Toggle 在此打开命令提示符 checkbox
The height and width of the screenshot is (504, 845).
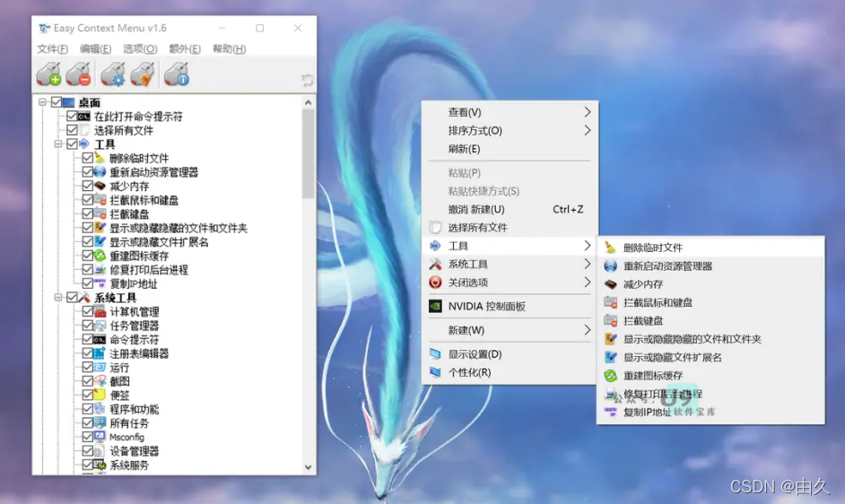pyautogui.click(x=72, y=116)
